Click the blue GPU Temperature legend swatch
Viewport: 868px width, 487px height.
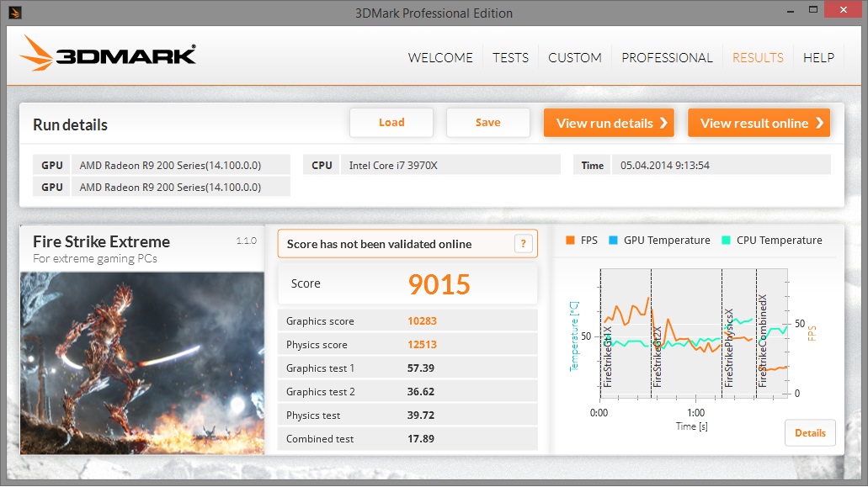pyautogui.click(x=614, y=240)
